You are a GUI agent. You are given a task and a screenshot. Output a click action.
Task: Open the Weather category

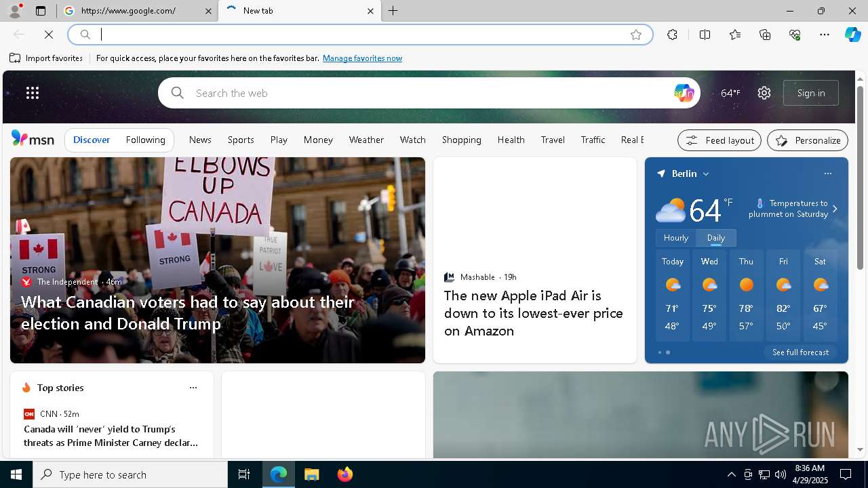(366, 140)
